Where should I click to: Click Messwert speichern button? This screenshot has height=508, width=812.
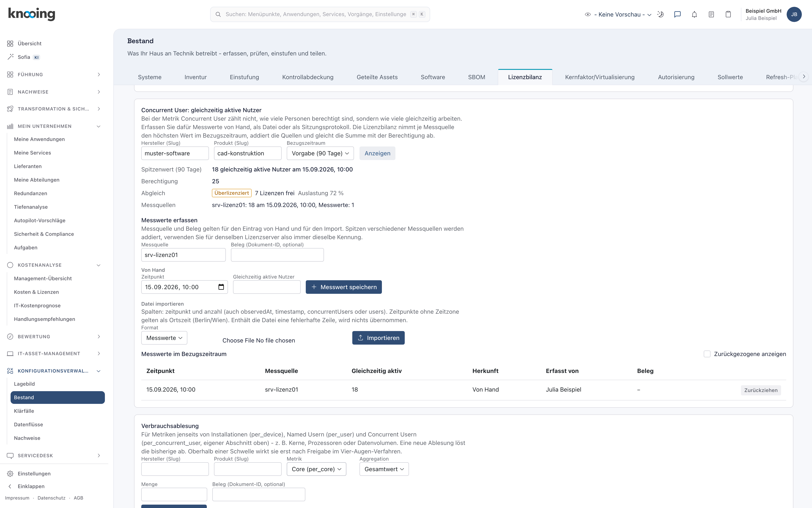(344, 287)
